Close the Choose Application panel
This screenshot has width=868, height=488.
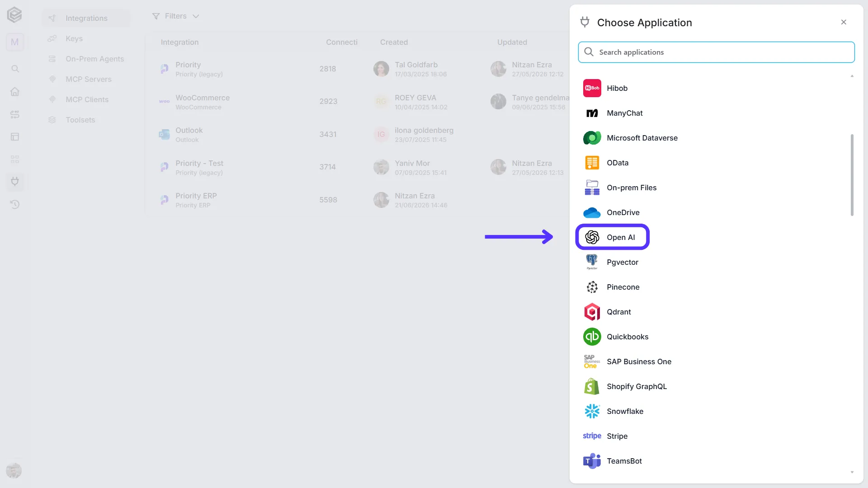[x=844, y=22]
